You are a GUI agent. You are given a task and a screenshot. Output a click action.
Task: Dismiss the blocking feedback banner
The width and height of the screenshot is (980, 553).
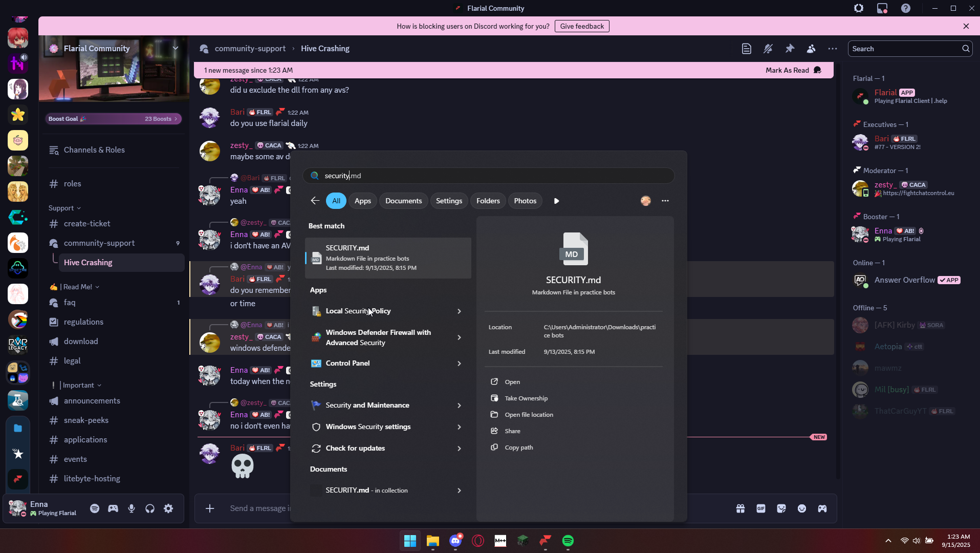point(966,26)
